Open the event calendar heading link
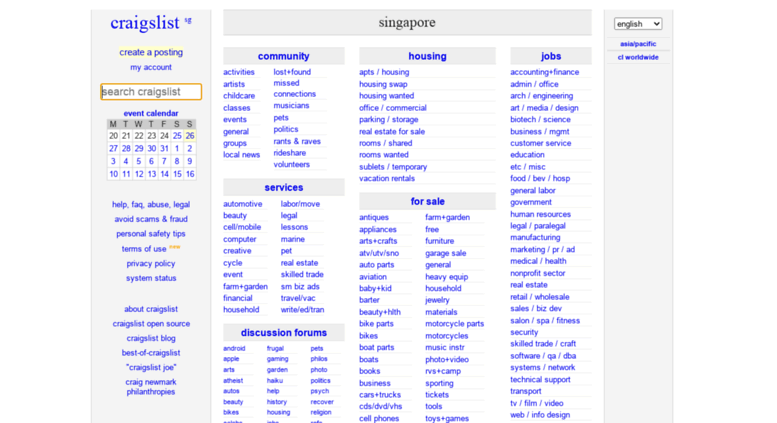 point(151,113)
